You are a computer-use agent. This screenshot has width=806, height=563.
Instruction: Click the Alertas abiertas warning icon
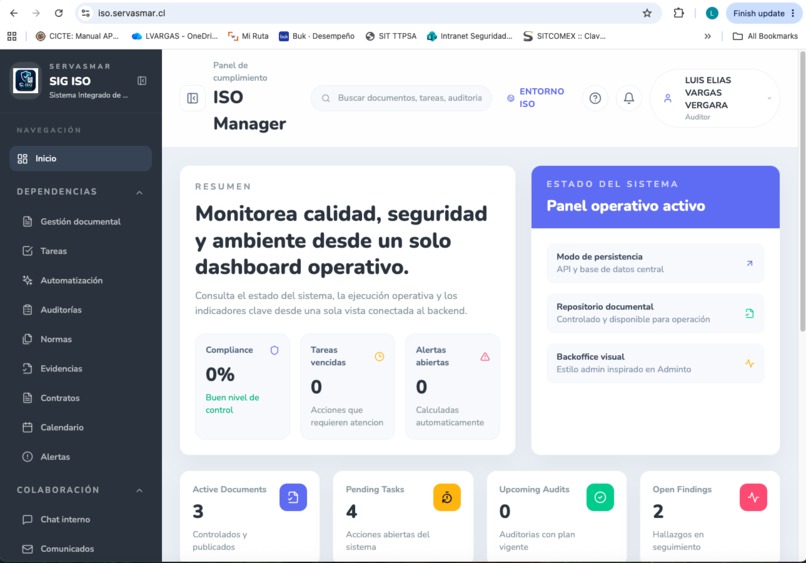[x=485, y=356]
